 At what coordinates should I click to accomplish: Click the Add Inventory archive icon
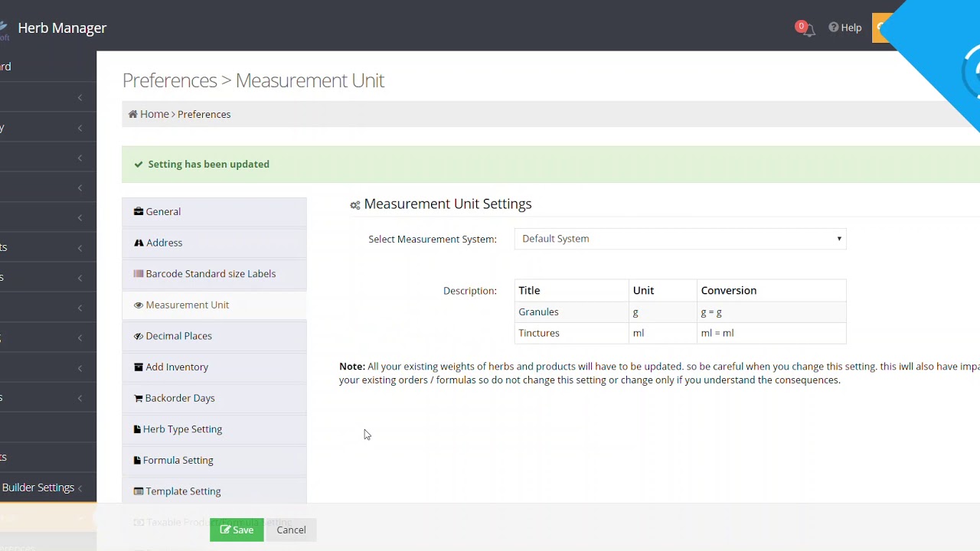[139, 367]
